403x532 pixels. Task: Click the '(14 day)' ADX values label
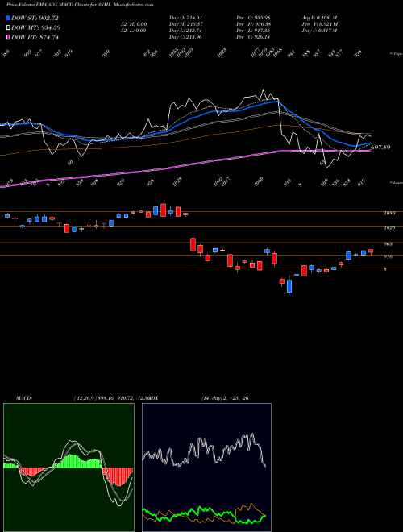click(225, 398)
